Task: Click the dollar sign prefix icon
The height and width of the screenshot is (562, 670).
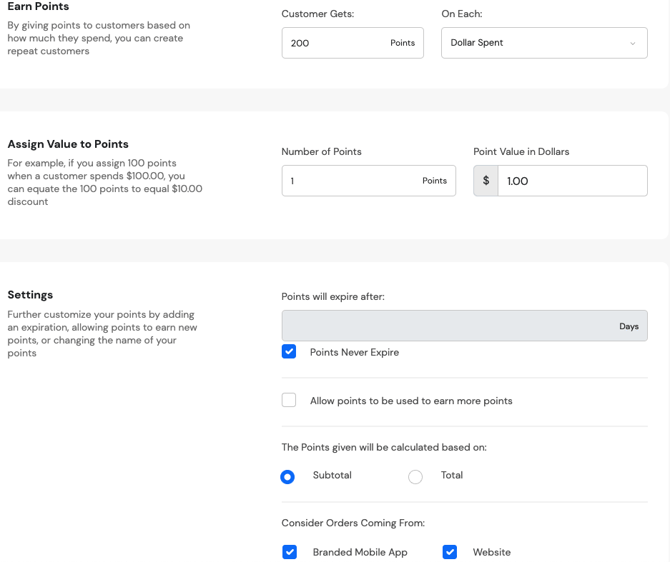Action: click(x=486, y=181)
